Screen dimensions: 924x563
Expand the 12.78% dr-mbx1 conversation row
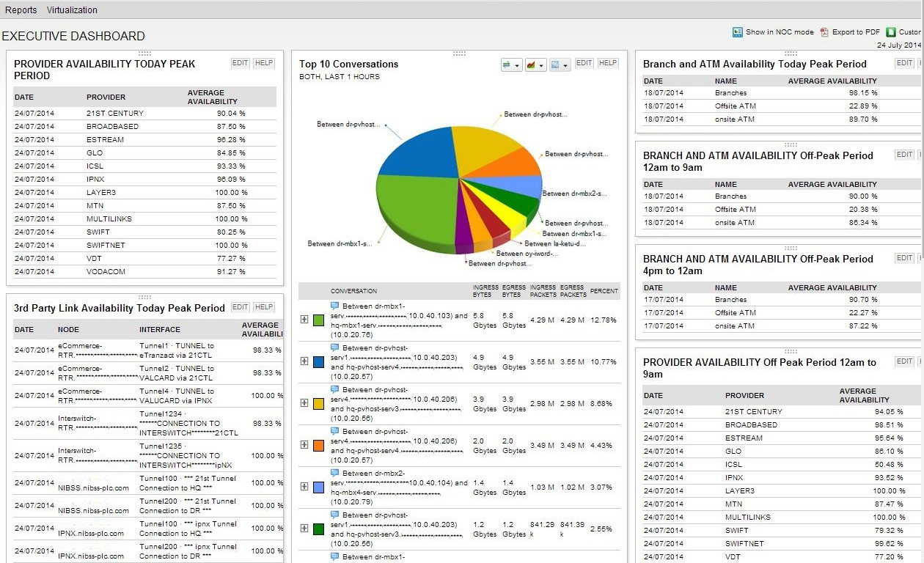[x=304, y=320]
